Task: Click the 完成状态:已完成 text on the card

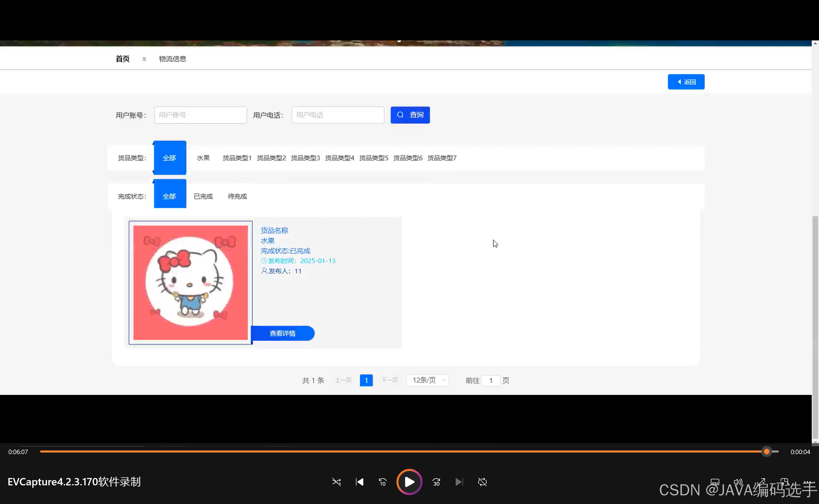Action: [285, 251]
